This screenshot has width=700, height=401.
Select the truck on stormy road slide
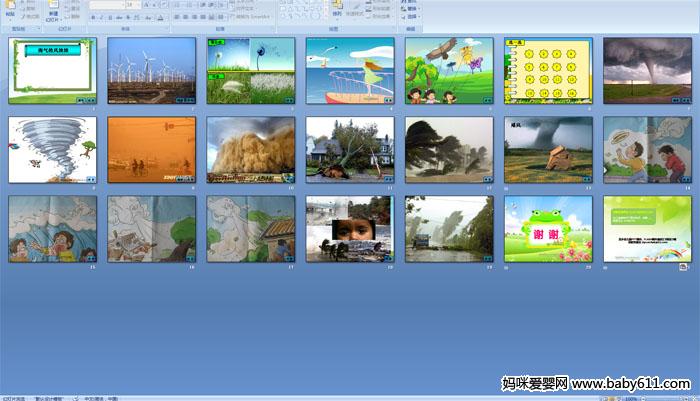(x=449, y=229)
